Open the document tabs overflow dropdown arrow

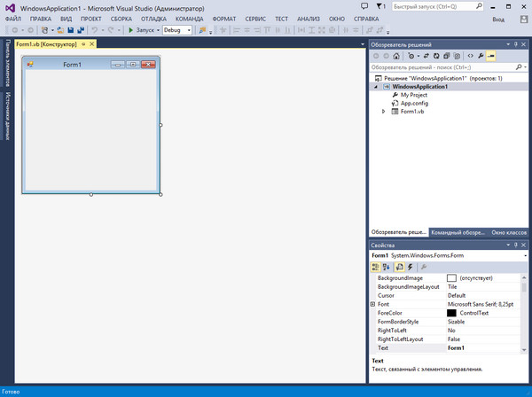coord(363,44)
